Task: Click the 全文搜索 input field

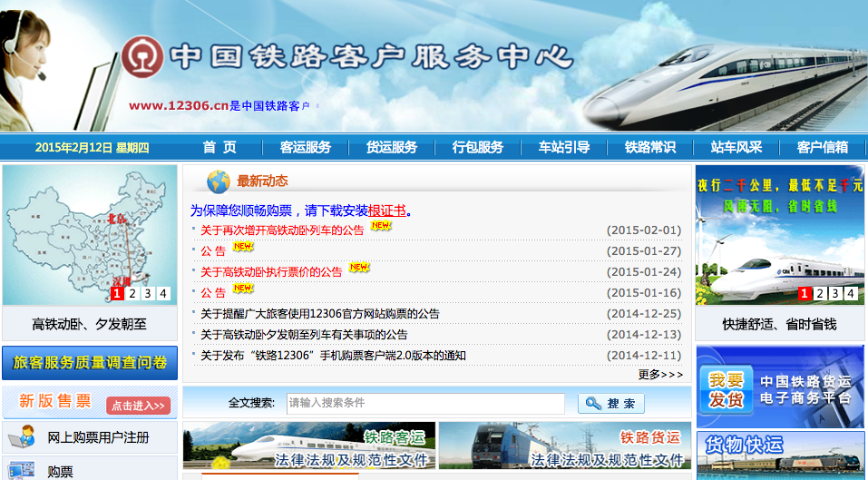Action: tap(425, 404)
